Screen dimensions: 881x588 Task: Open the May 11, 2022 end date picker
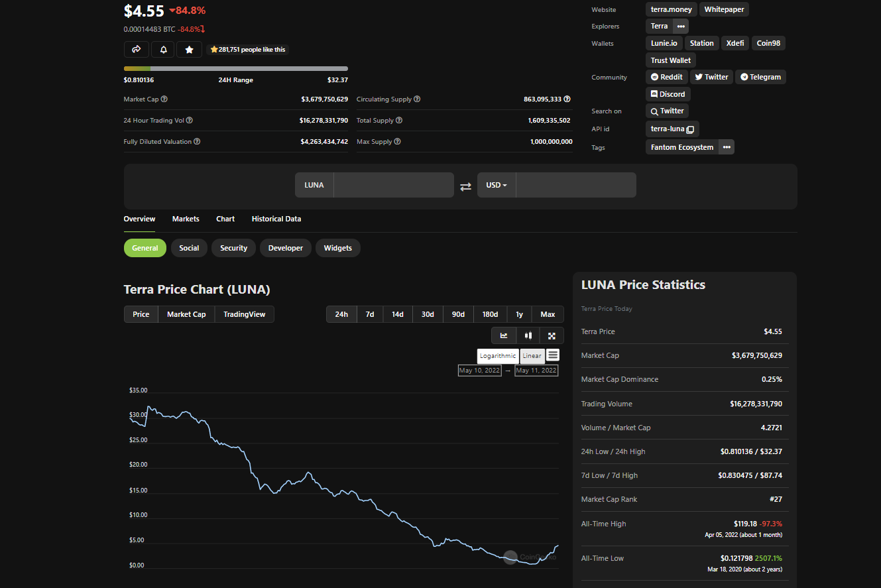[x=536, y=371]
